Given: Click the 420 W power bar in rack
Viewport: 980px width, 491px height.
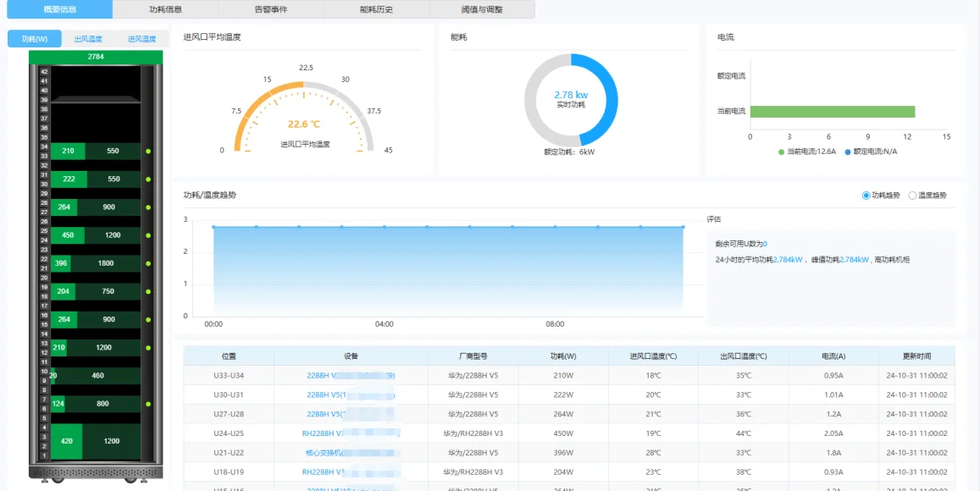Looking at the screenshot, I should click(66, 441).
